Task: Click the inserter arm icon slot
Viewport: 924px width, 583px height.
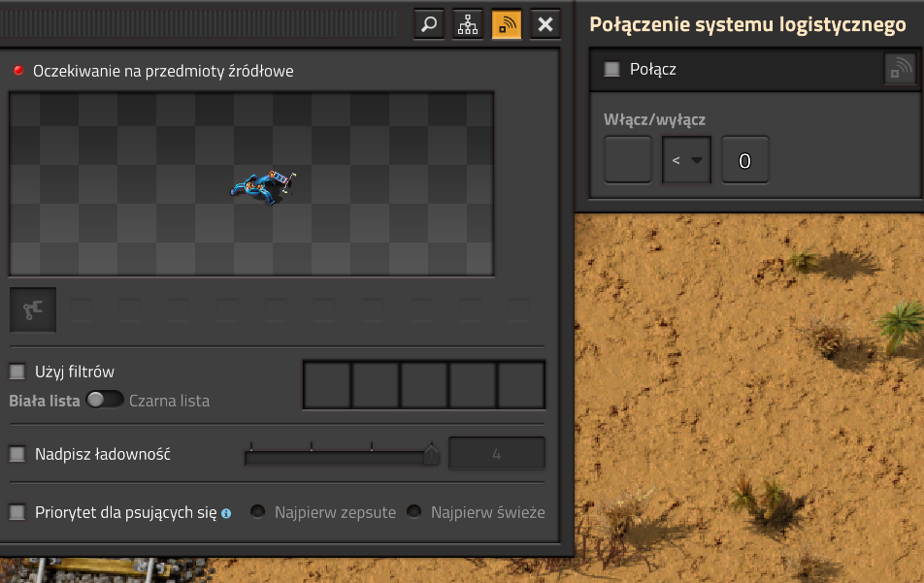Action: tap(33, 310)
